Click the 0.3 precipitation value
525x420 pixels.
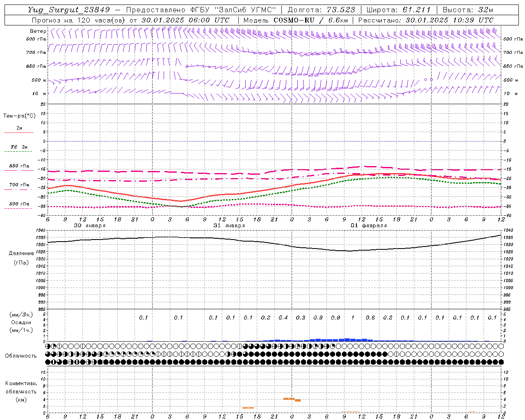(x=301, y=318)
